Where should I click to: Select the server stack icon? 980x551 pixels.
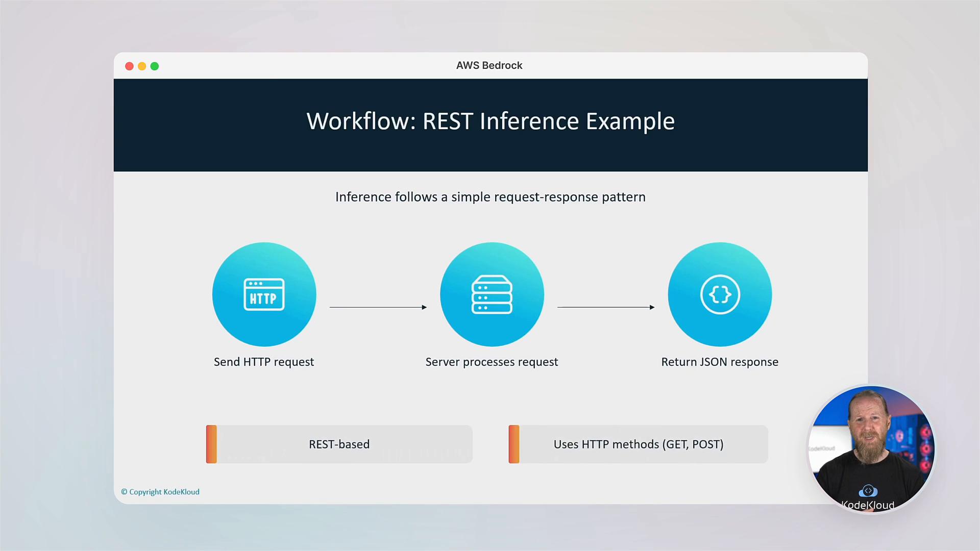tap(492, 294)
